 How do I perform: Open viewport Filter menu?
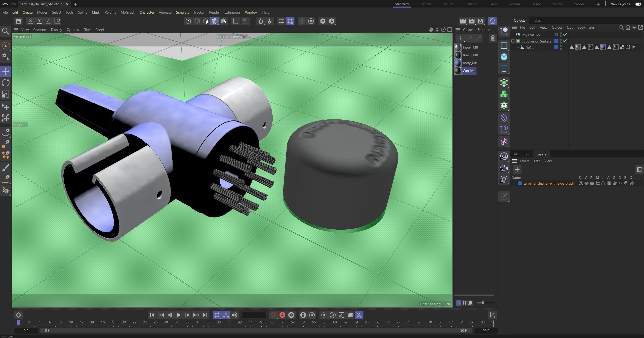[87, 30]
